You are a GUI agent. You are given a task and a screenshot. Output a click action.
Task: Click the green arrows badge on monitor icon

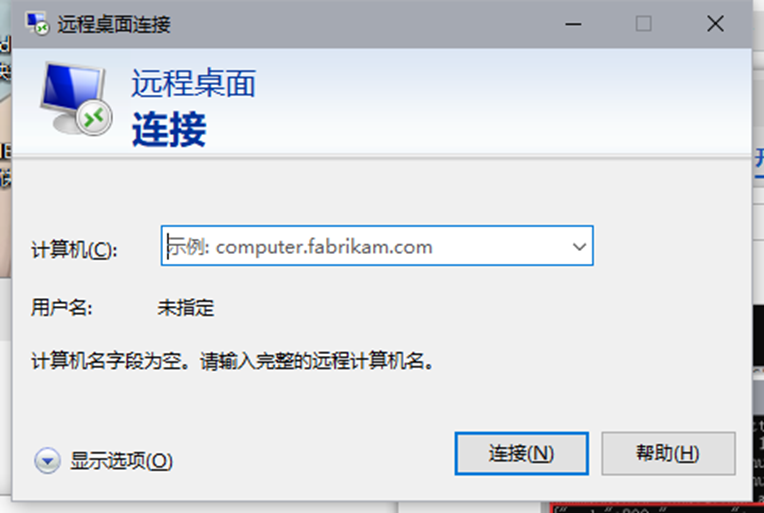pyautogui.click(x=94, y=118)
